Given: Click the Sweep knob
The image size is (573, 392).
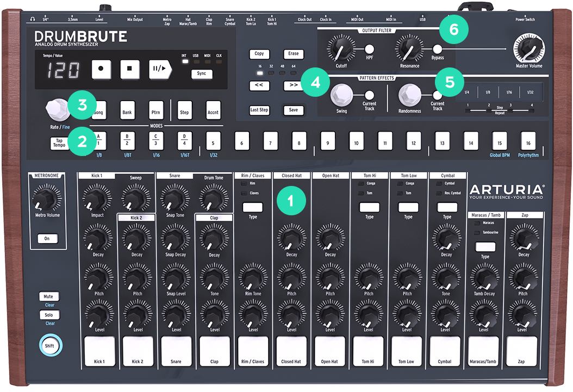Looking at the screenshot, I should [135, 198].
